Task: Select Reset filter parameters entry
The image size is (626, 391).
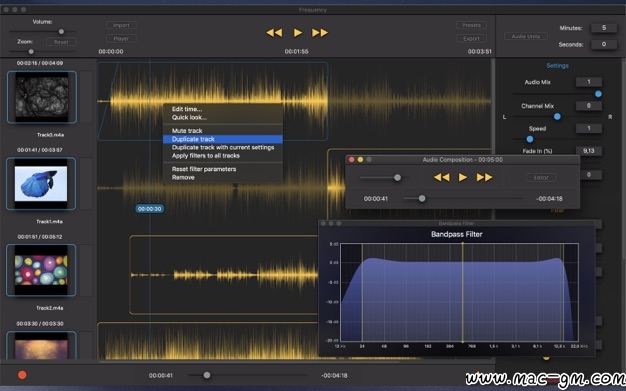Action: (223, 169)
